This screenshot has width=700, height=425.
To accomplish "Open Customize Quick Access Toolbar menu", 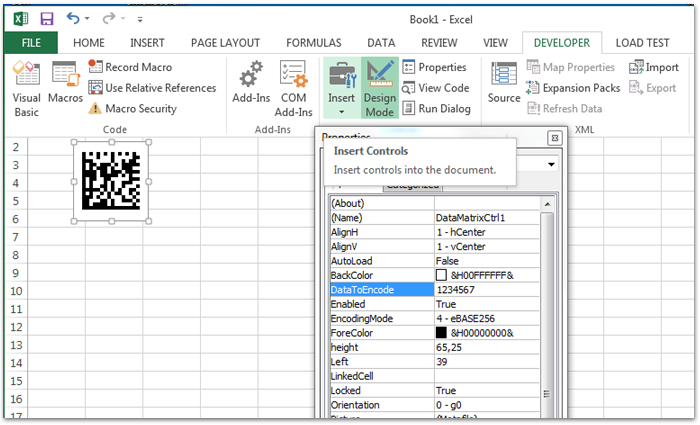I will tap(140, 19).
